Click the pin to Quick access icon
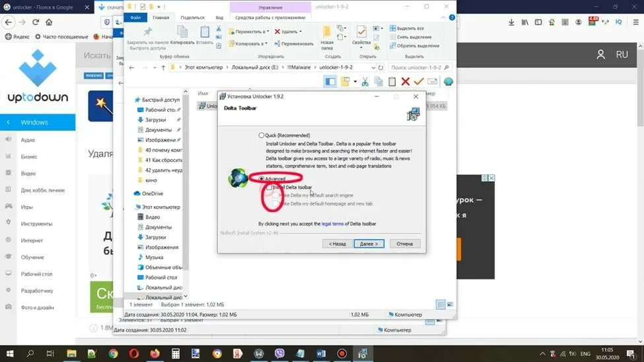 148,32
